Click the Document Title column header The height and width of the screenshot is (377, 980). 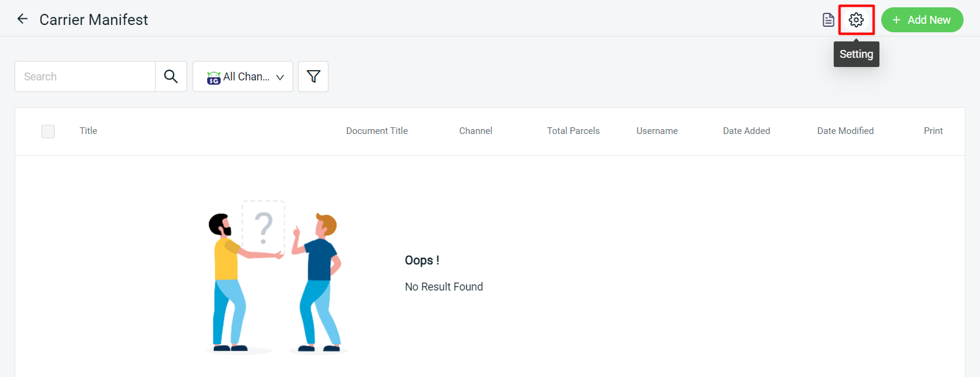coord(377,131)
